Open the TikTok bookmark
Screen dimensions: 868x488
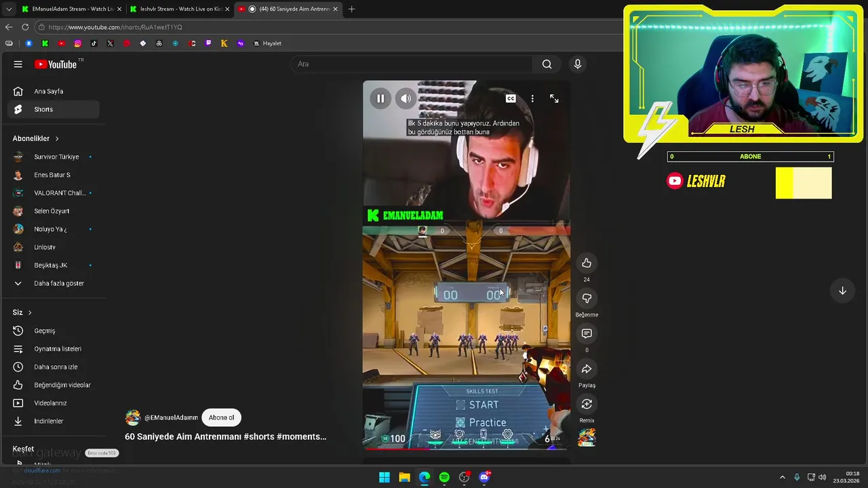94,43
